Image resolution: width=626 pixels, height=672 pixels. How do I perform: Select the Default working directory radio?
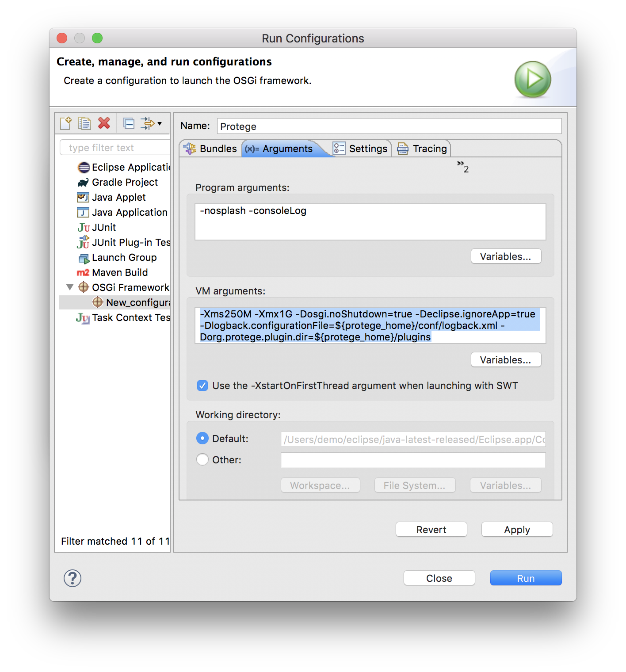pyautogui.click(x=202, y=439)
